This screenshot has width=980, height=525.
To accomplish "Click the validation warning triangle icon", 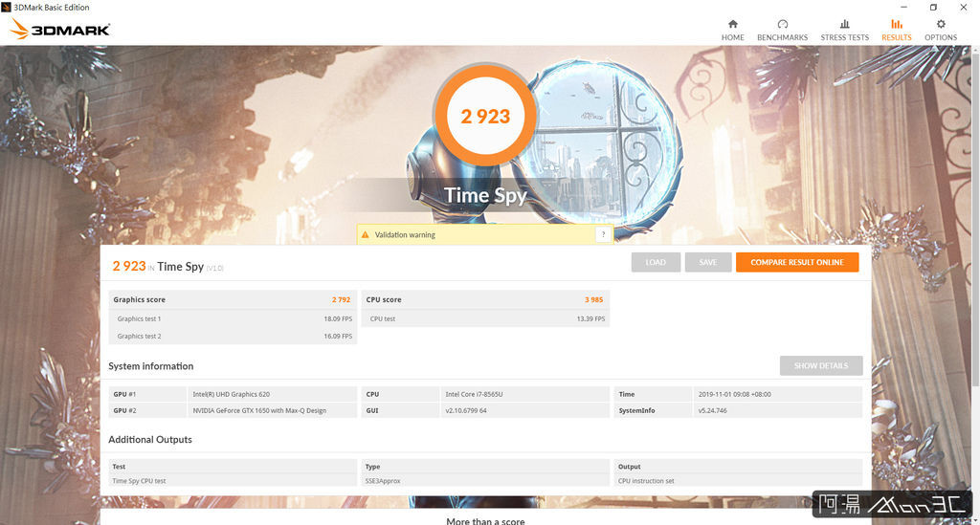I will coord(365,234).
